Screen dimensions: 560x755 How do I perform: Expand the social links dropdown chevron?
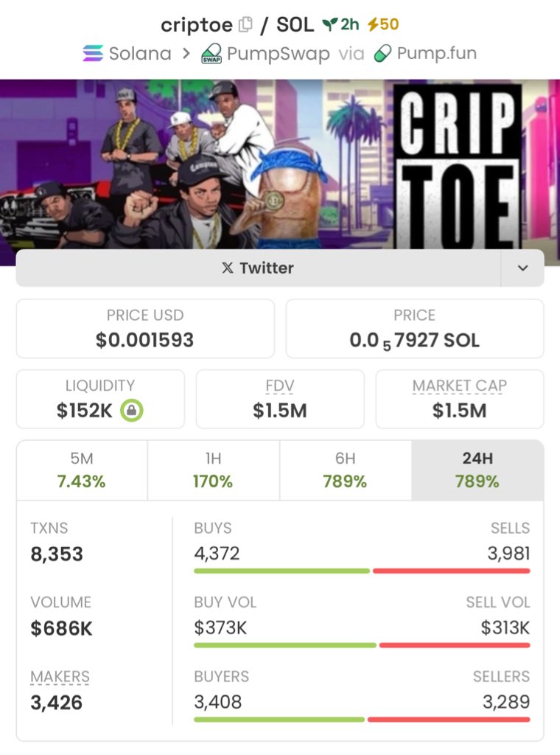coord(522,268)
